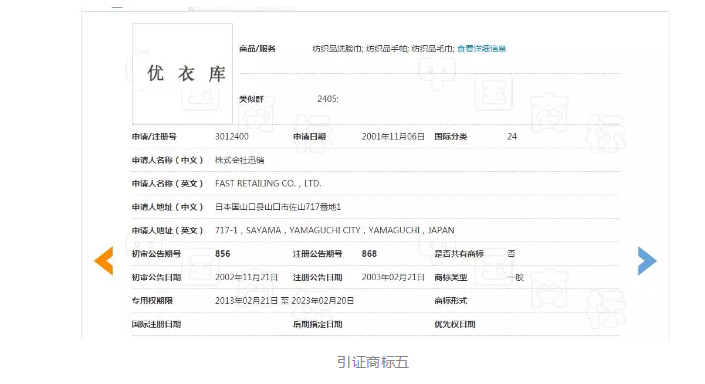Select similar group code 2405
The width and height of the screenshot is (705, 384).
328,99
